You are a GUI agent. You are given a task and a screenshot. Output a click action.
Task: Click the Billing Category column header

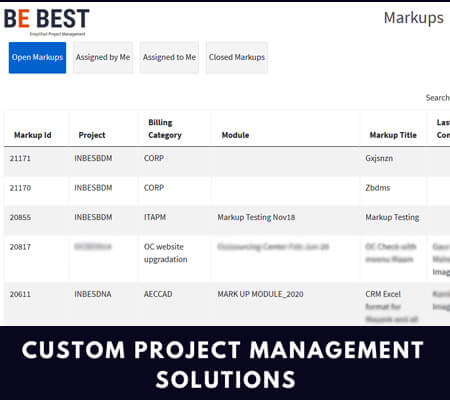click(x=165, y=129)
